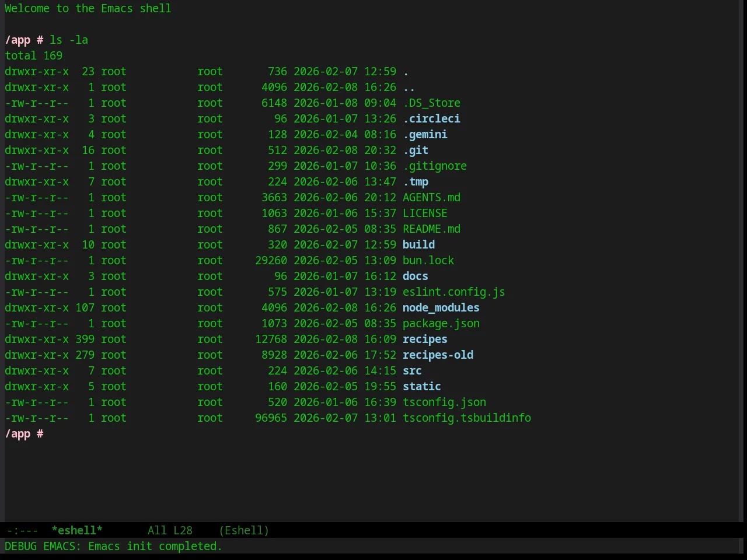Viewport: 747px width, 560px height.
Task: Click the tsconfig.json file name
Action: pos(444,402)
